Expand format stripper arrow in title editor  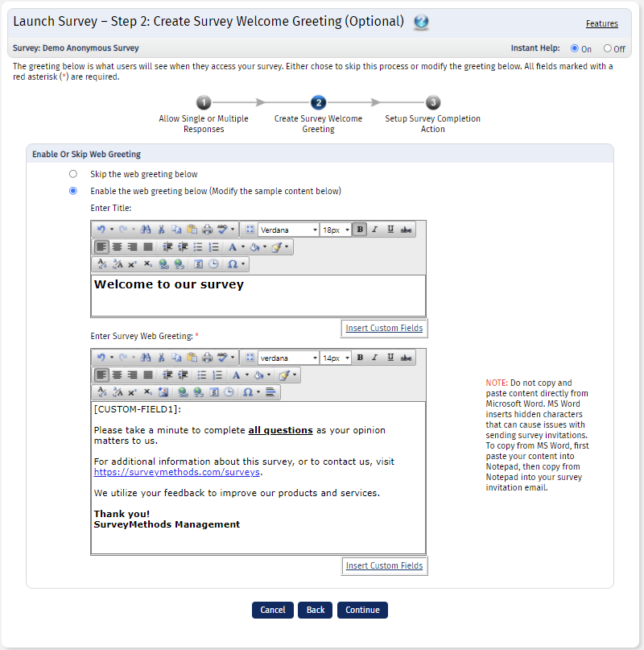coord(287,247)
